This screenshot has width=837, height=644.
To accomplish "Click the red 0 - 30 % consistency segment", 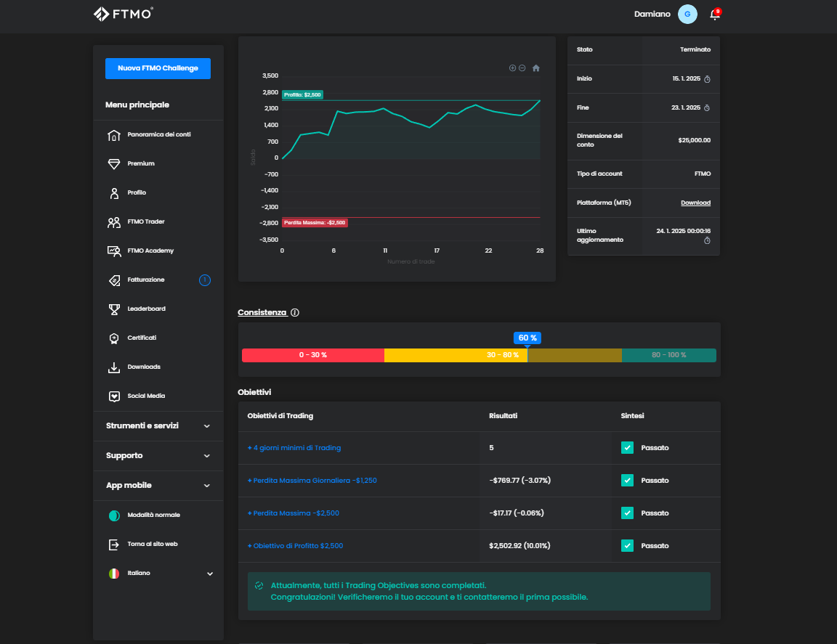I will coord(313,355).
